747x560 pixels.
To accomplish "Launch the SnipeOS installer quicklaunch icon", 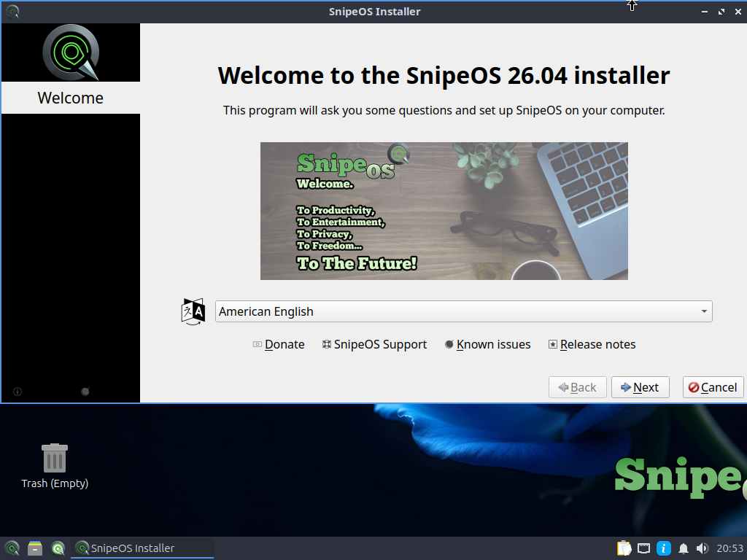I will click(58, 548).
